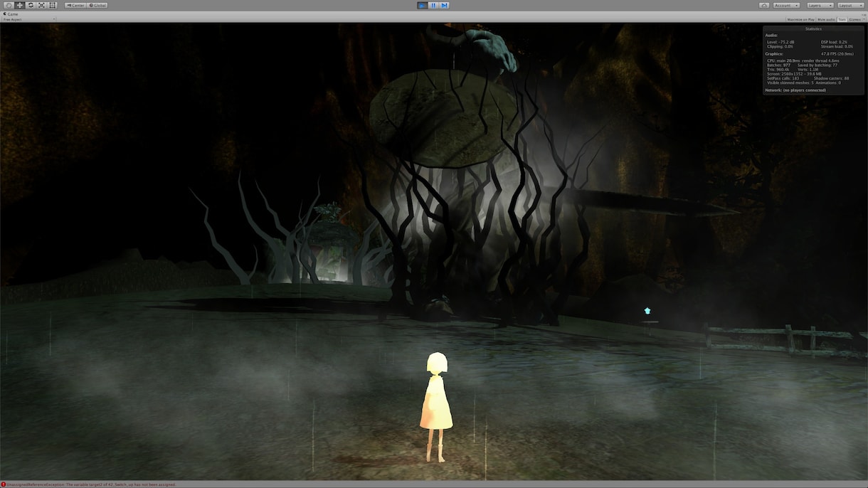Switch to the Game tab
868x488 pixels.
tap(11, 14)
